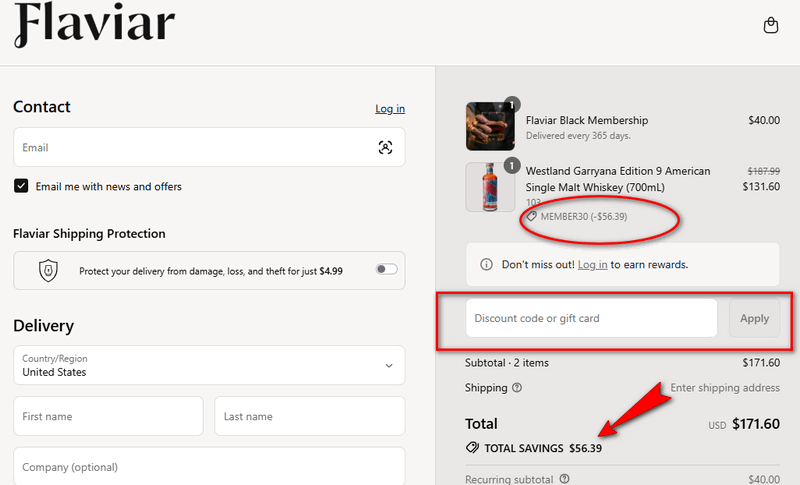Viewport: 800px width, 485px height.
Task: Uncheck Email me with news and offers
Action: point(21,186)
